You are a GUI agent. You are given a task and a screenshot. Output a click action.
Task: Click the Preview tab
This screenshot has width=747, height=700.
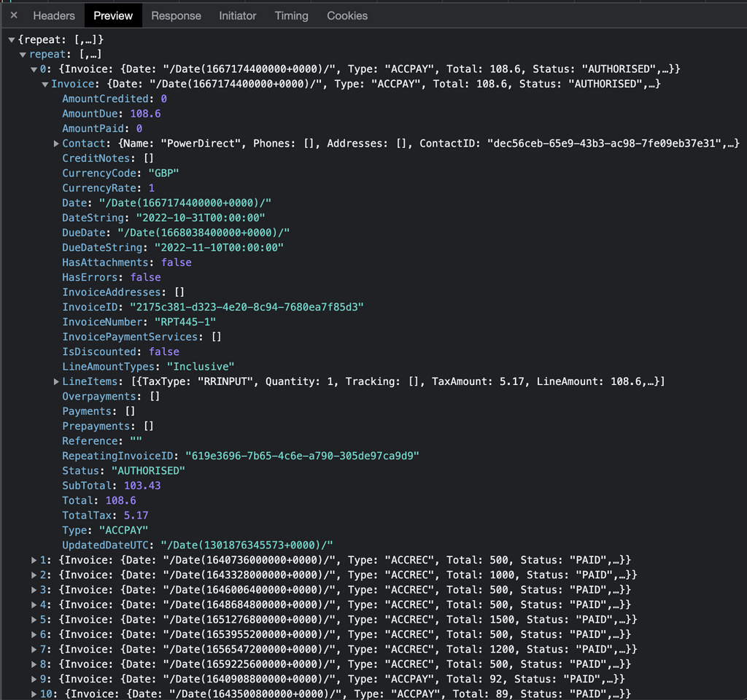[x=112, y=15]
